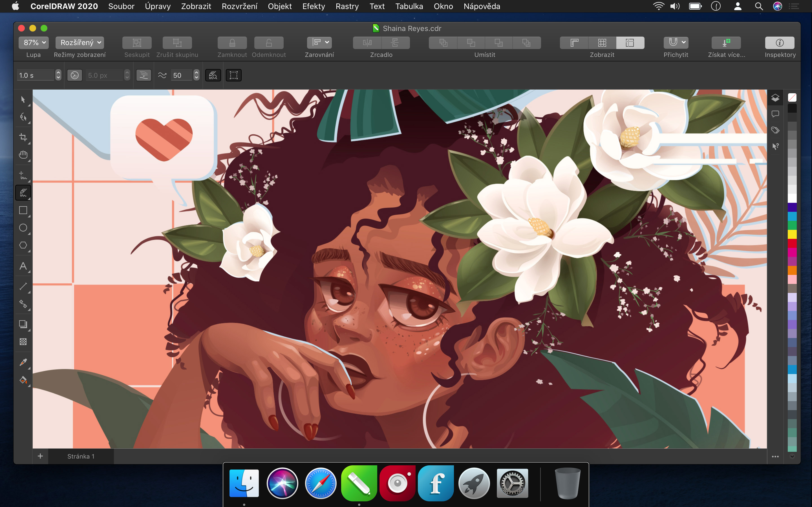Switch to the Stránka 1 page tab
This screenshot has width=812, height=507.
click(81, 456)
